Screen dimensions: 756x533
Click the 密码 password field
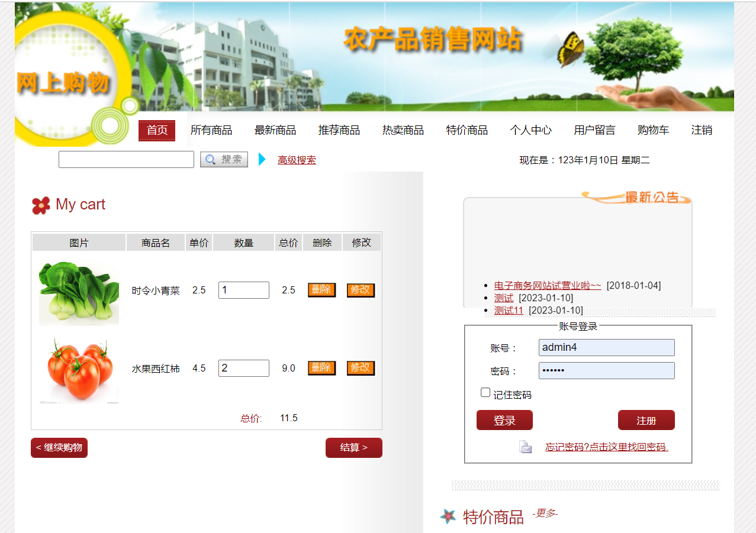tap(607, 370)
